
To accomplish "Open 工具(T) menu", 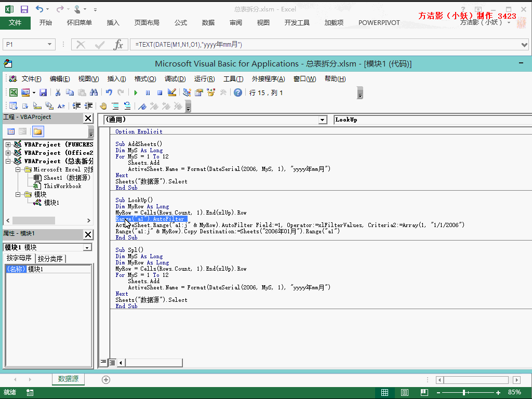I will click(233, 79).
